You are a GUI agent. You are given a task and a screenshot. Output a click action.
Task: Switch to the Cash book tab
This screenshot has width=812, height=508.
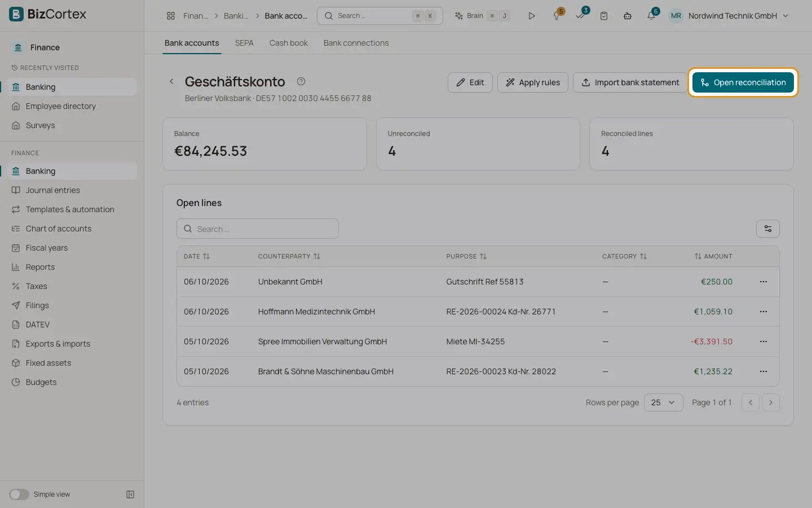pyautogui.click(x=289, y=43)
